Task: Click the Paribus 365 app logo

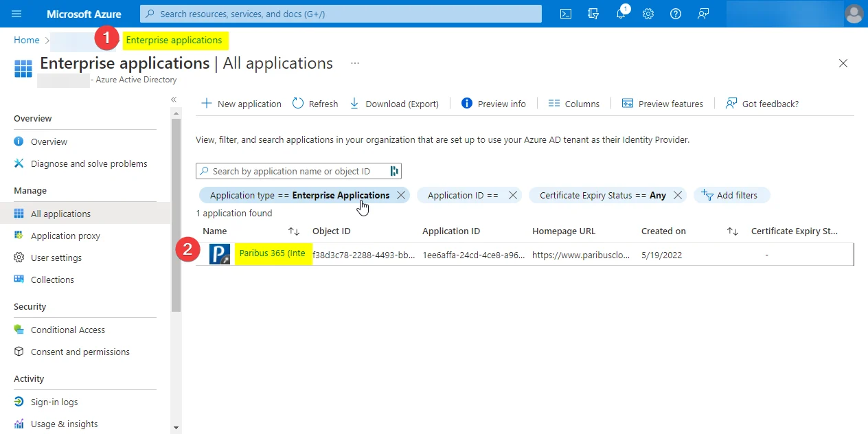Action: coord(220,255)
